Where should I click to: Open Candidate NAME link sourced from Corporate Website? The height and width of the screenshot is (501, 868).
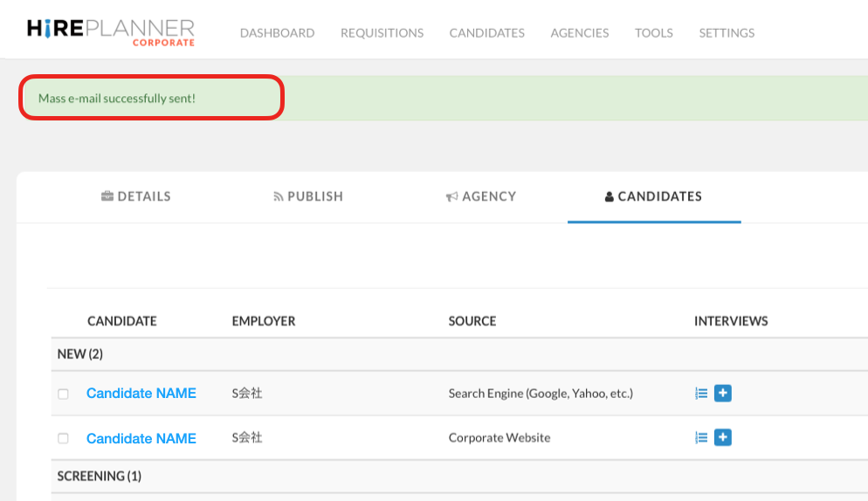click(x=141, y=438)
